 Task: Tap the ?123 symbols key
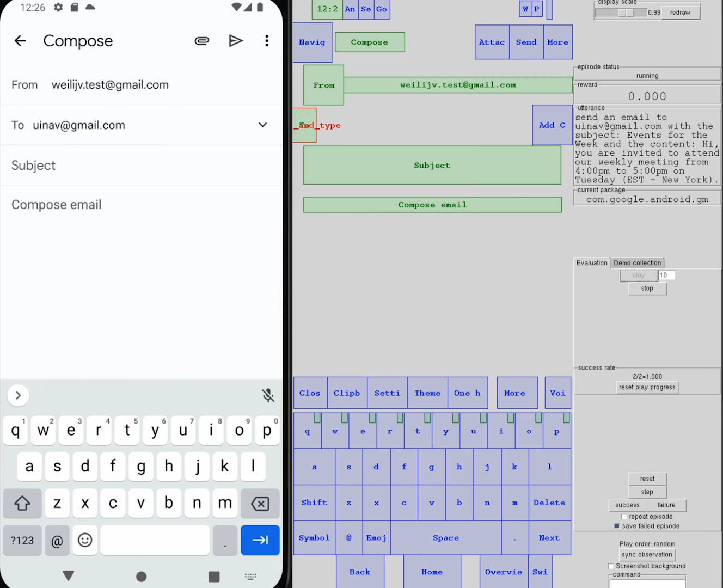coord(22,540)
